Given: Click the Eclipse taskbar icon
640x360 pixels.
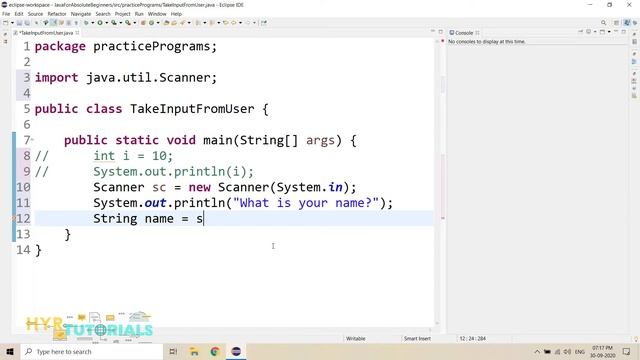Looking at the screenshot, I should tap(236, 351).
